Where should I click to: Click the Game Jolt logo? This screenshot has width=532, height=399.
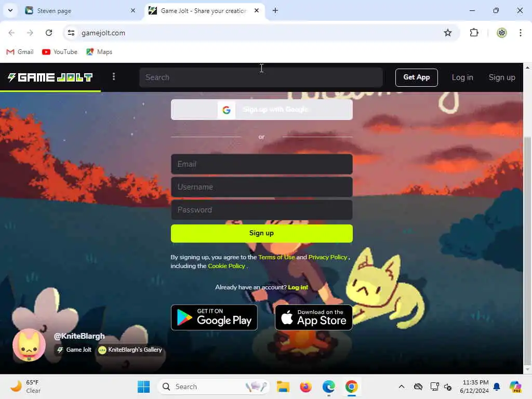click(50, 77)
